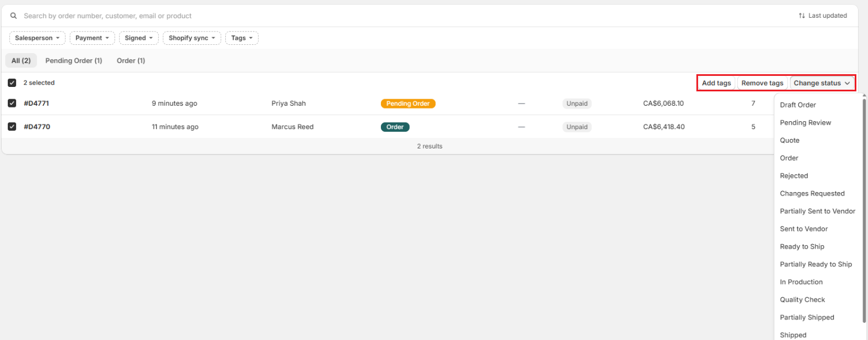The image size is (868, 340).
Task: Click Unpaid badge in #D4771 row
Action: 577,103
